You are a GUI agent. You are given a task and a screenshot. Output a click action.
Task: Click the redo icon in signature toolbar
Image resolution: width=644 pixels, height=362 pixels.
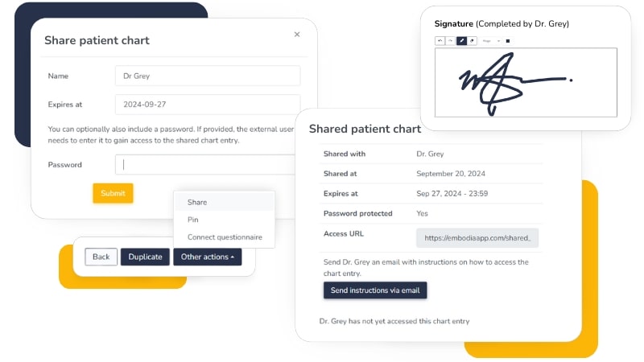click(x=450, y=40)
